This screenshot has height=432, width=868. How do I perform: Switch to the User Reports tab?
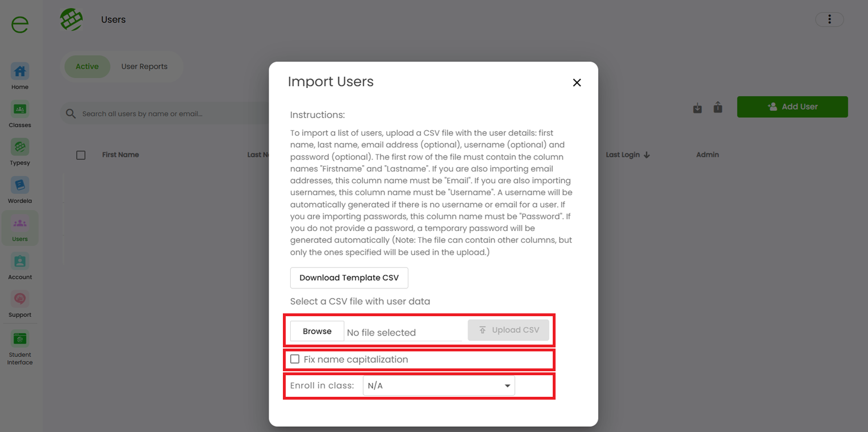coord(144,66)
